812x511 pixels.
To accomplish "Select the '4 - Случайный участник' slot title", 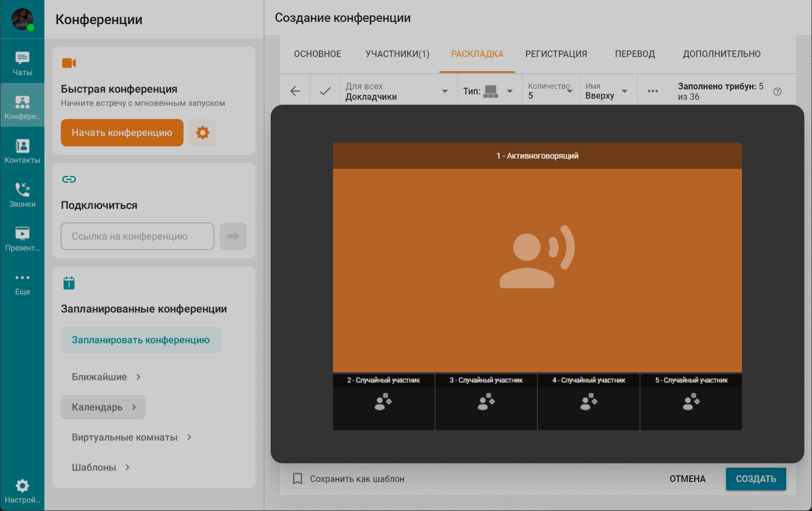I will (589, 380).
